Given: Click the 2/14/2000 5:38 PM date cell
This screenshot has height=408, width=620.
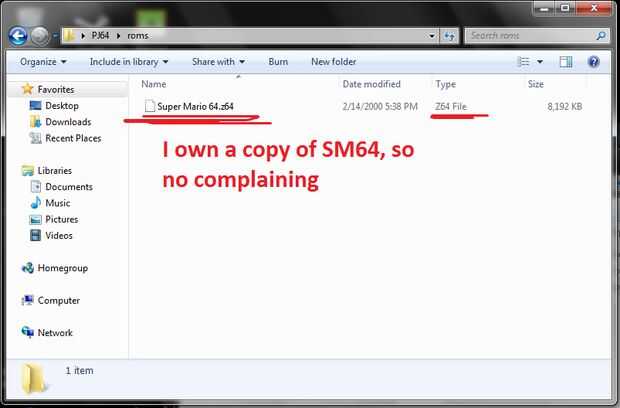Looking at the screenshot, I should pyautogui.click(x=380, y=106).
